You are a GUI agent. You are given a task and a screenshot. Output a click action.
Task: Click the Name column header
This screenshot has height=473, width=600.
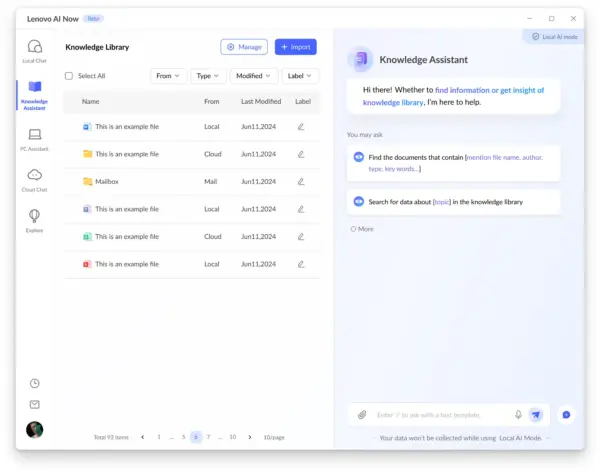point(90,101)
